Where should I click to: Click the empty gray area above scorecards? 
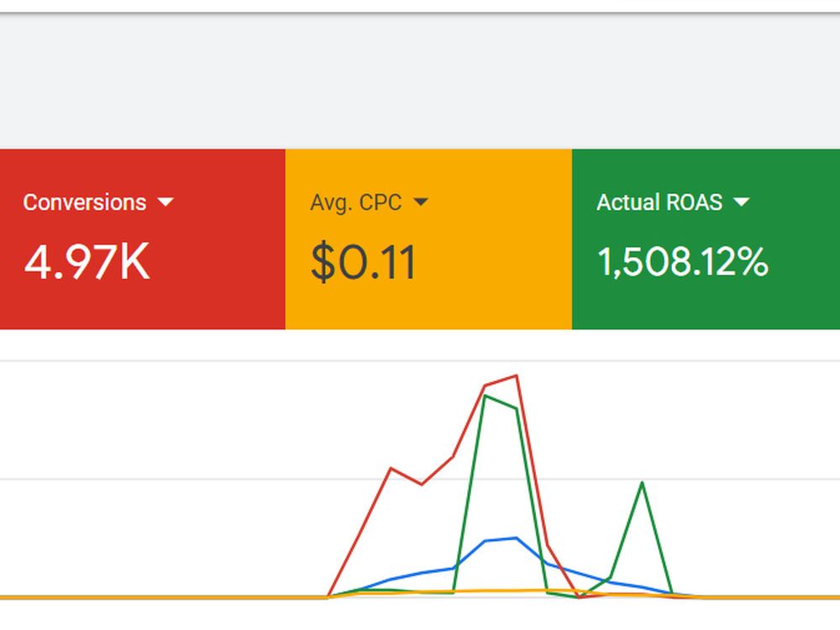point(420,81)
